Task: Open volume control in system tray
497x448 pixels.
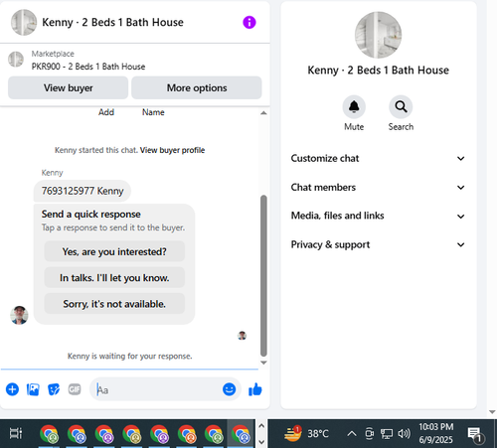Action: (404, 433)
